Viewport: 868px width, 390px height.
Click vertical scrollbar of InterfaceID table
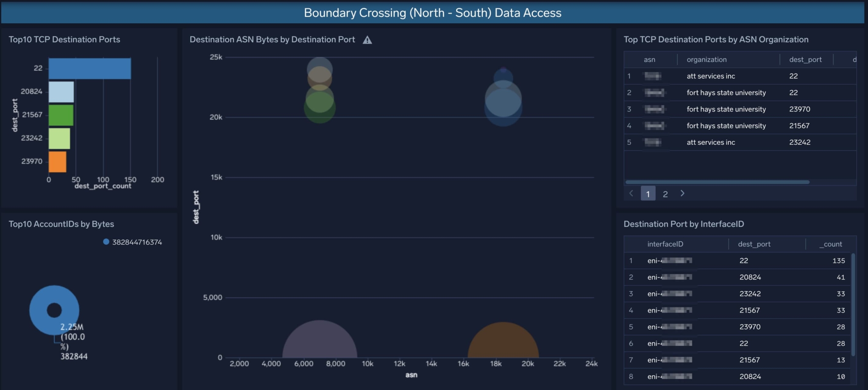click(853, 304)
